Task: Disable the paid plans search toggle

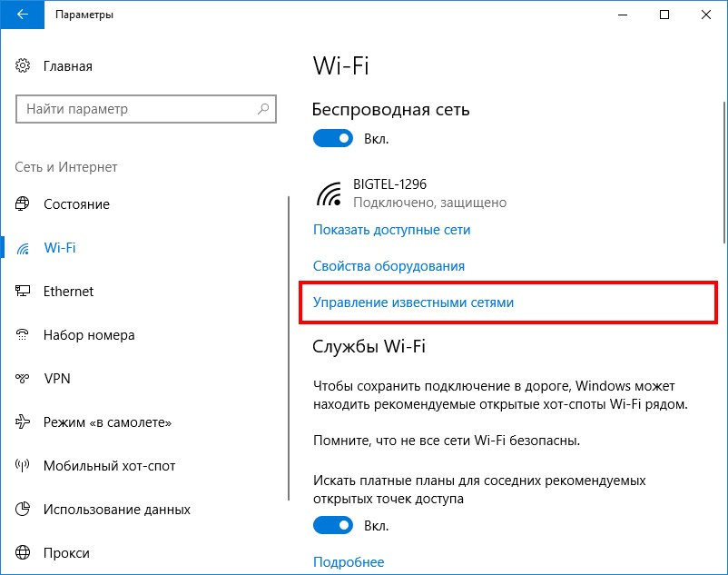Action: [x=333, y=525]
